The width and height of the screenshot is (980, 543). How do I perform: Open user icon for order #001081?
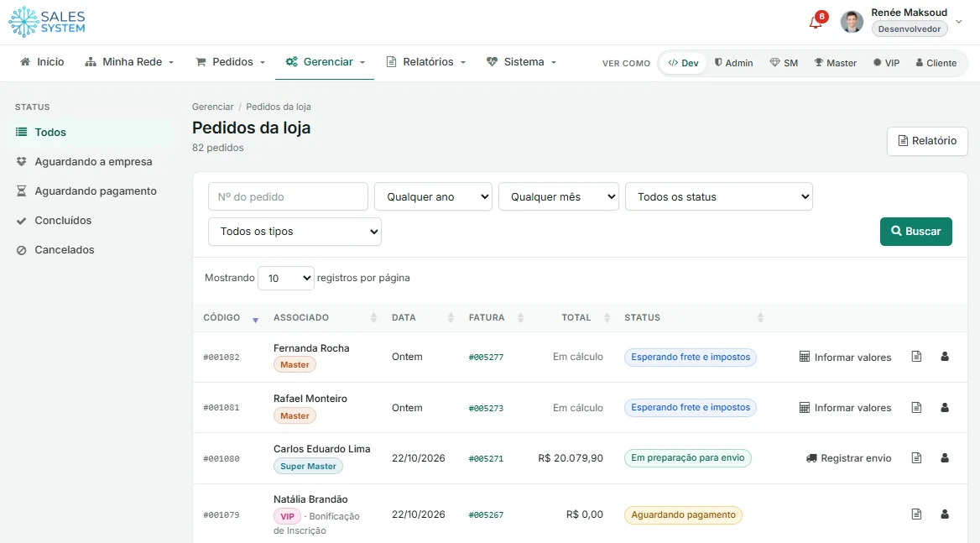945,407
